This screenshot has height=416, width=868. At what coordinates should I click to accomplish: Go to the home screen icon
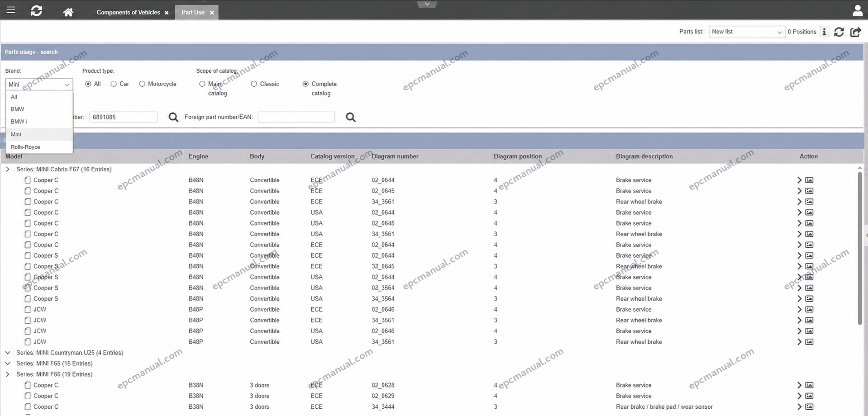click(68, 12)
